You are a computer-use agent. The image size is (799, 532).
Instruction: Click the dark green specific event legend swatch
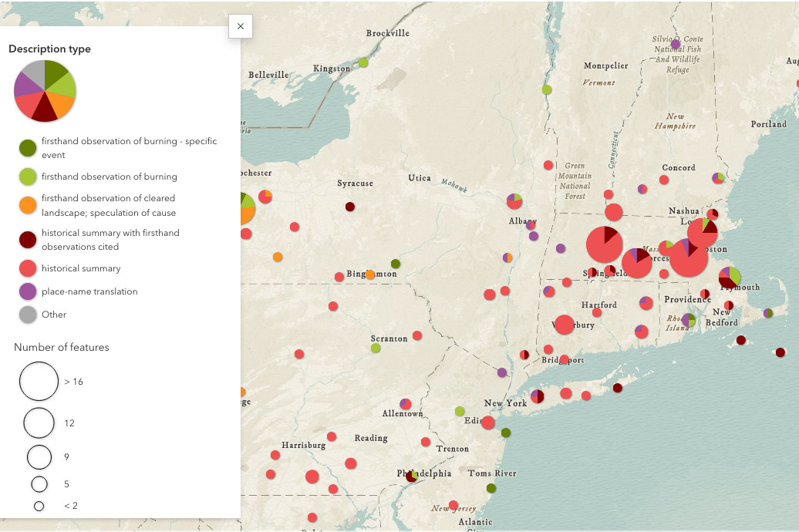click(28, 148)
